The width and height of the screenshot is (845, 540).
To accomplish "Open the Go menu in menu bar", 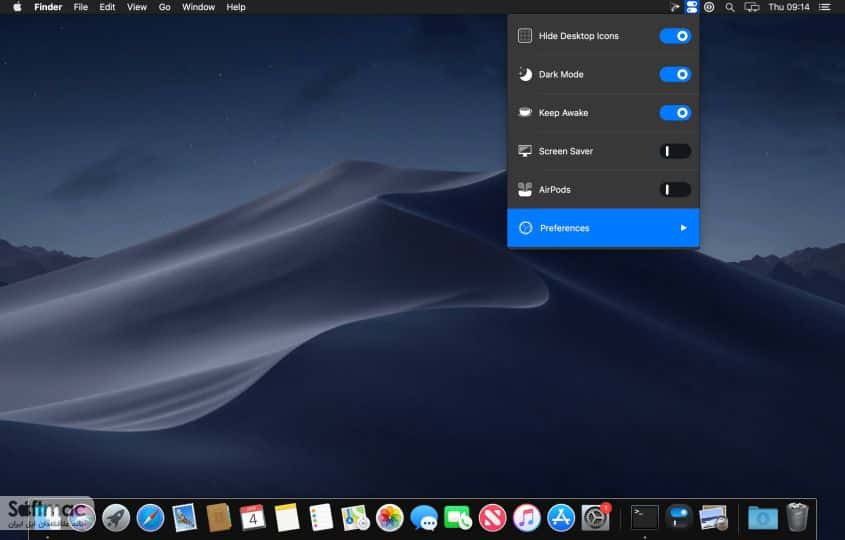I will (x=164, y=7).
